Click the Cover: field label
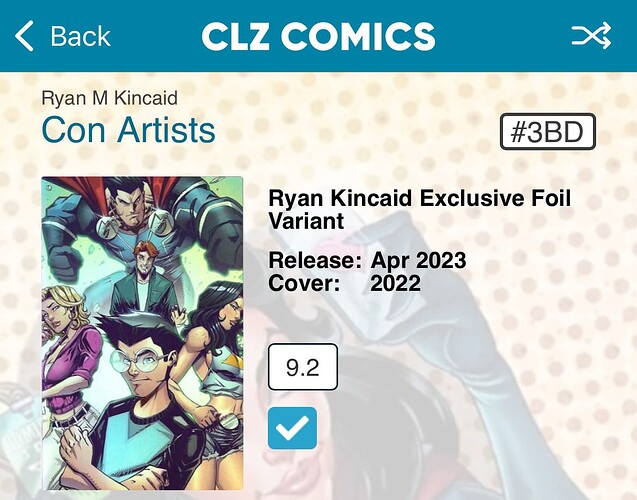Image resolution: width=637 pixels, height=500 pixels. [x=304, y=283]
